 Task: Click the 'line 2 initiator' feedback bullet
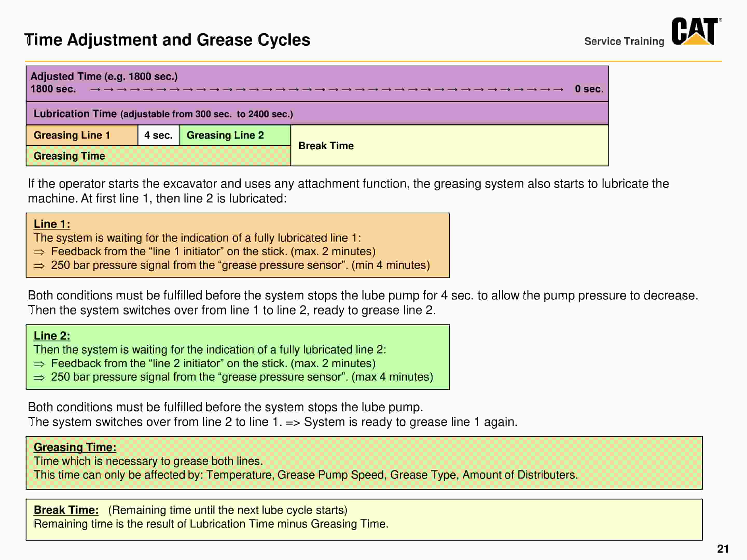[x=205, y=363]
